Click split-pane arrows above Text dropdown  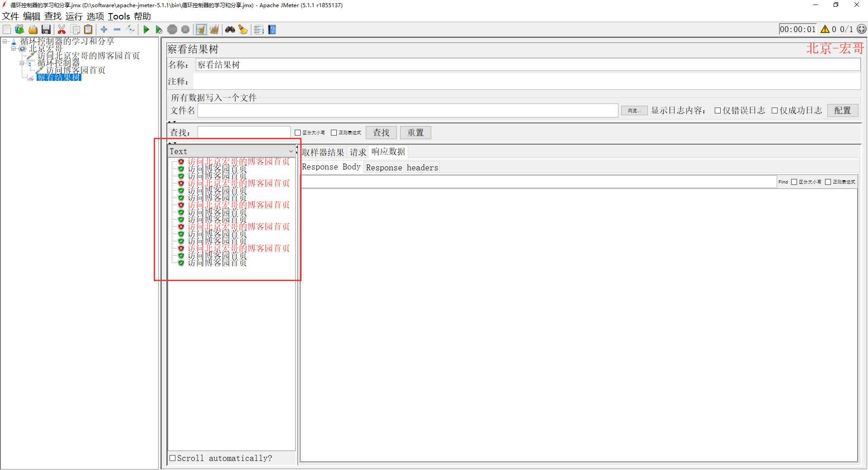[172, 143]
